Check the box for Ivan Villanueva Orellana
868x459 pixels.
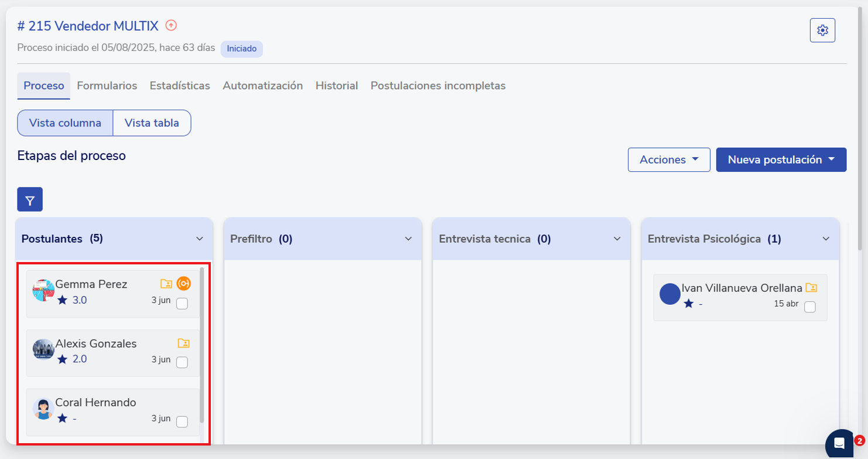(809, 307)
